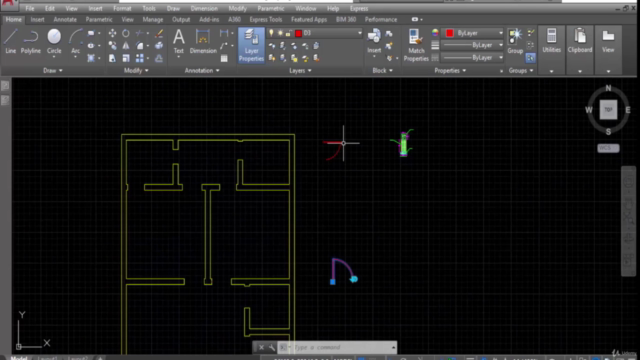Expand the Layers panel
This screenshot has height=360, width=640.
[x=300, y=71]
